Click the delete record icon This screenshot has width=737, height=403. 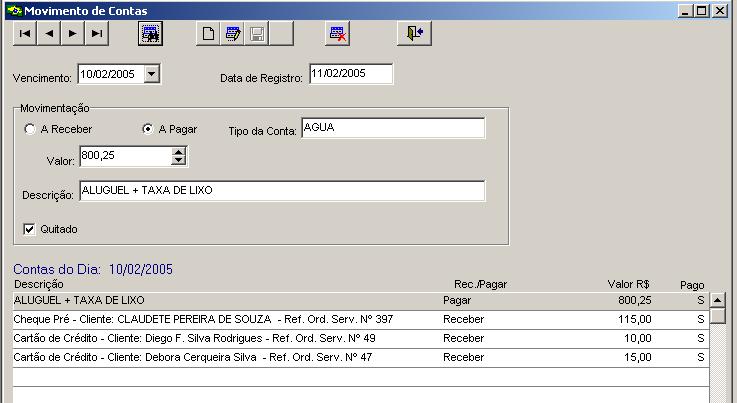(337, 33)
